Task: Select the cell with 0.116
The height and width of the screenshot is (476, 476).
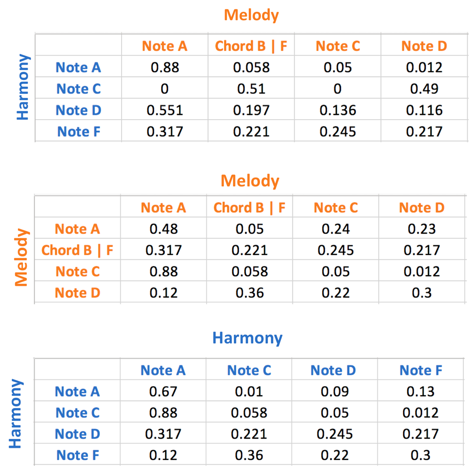Action: pyautogui.click(x=424, y=110)
